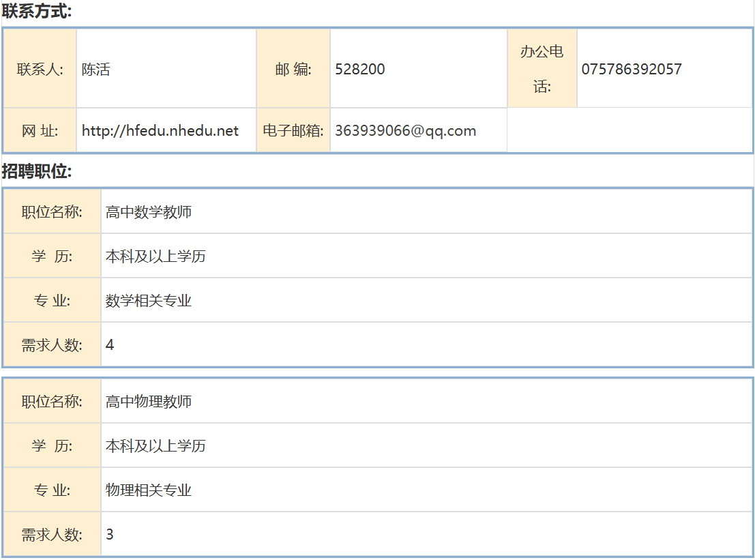Click the email address 363939066@qq.com

point(405,131)
